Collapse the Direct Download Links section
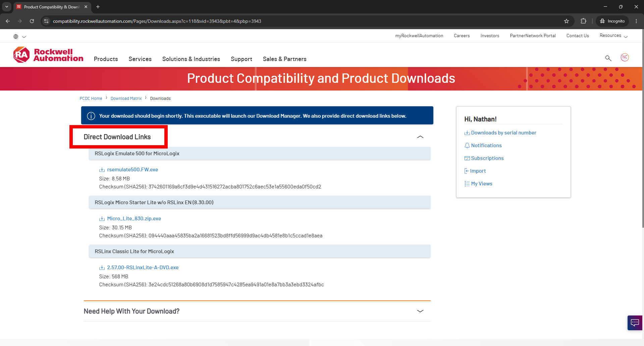The image size is (644, 346). coord(420,137)
